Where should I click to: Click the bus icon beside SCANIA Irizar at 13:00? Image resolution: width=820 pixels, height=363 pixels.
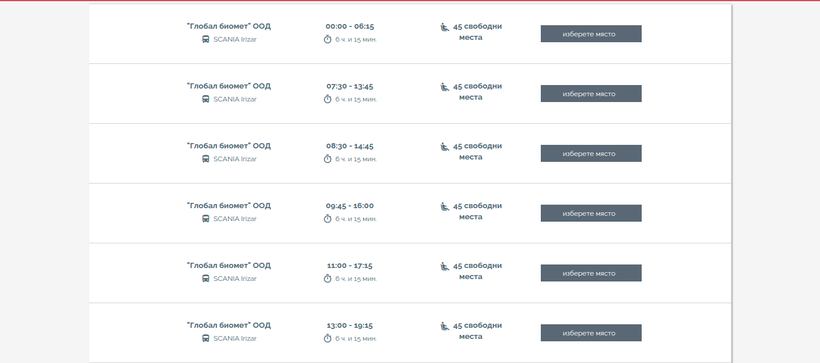[206, 338]
